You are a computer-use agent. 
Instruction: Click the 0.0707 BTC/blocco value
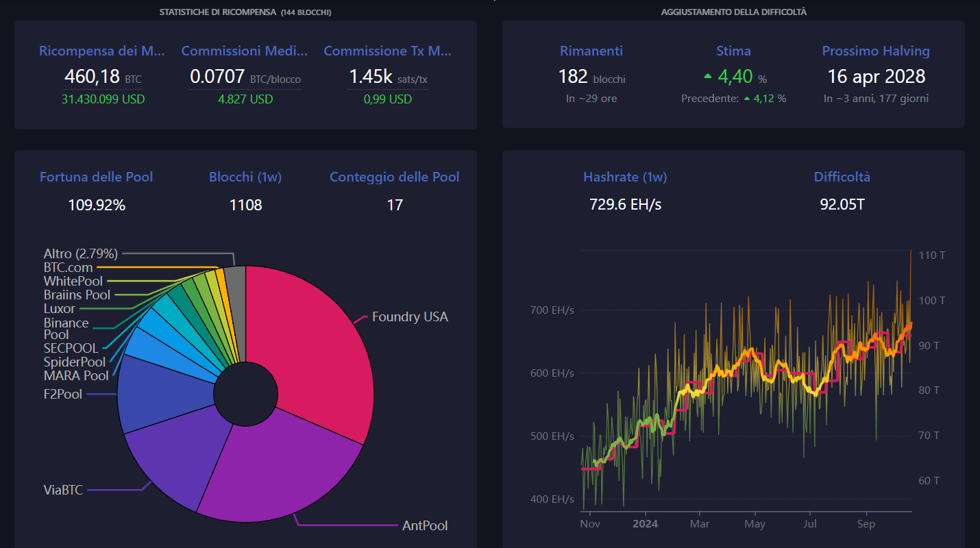point(245,77)
